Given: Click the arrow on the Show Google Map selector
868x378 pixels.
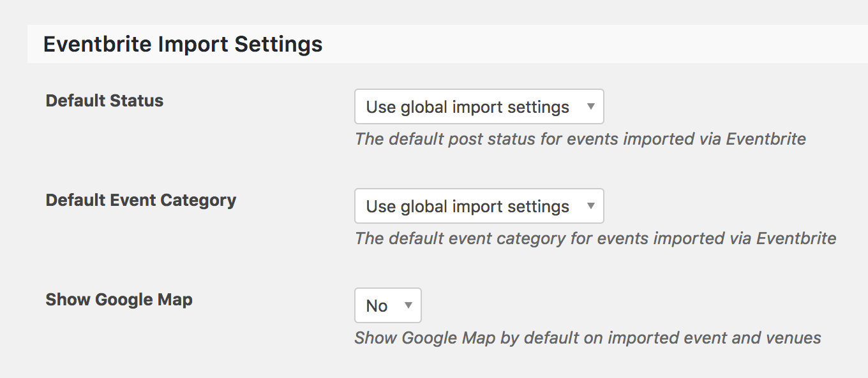Looking at the screenshot, I should pyautogui.click(x=409, y=305).
